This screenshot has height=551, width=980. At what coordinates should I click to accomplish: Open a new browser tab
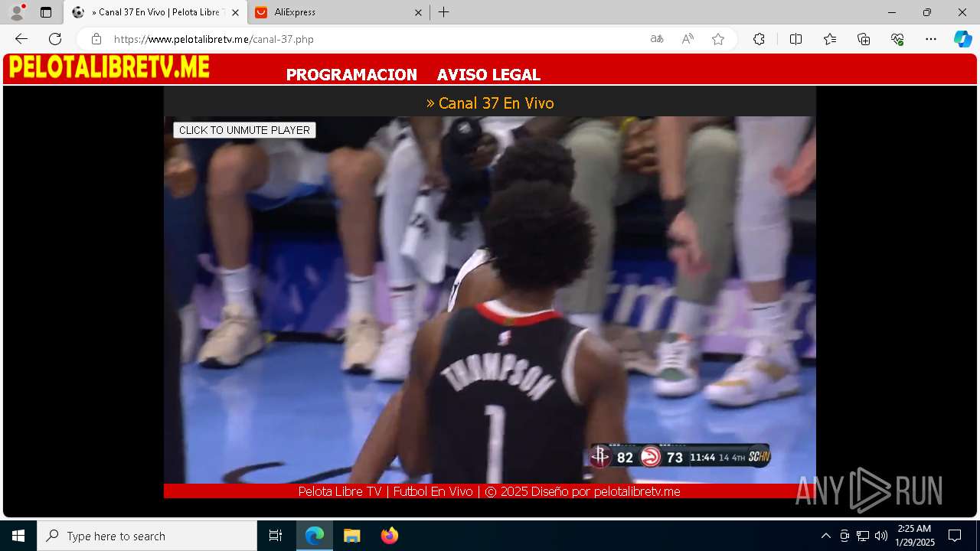[x=444, y=12]
